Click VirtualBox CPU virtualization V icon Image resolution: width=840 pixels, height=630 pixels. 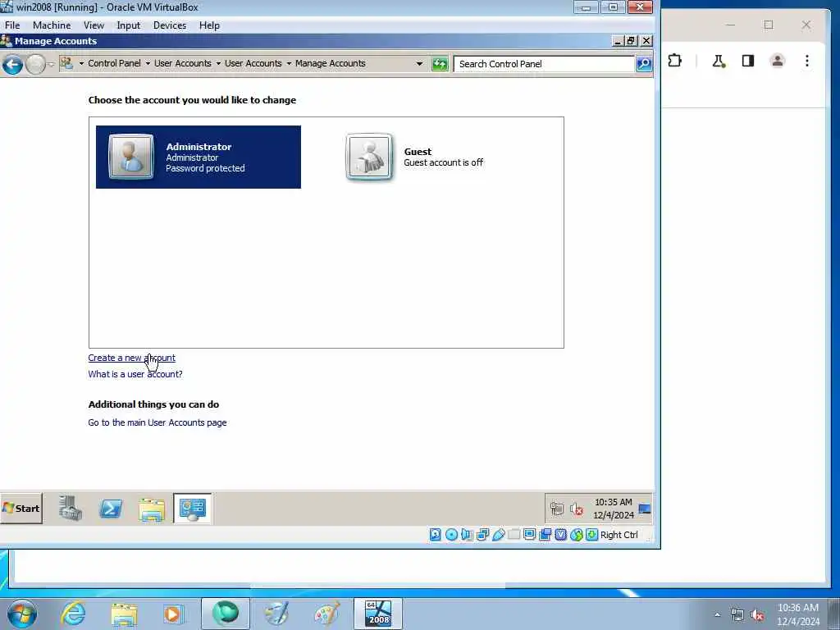(561, 535)
